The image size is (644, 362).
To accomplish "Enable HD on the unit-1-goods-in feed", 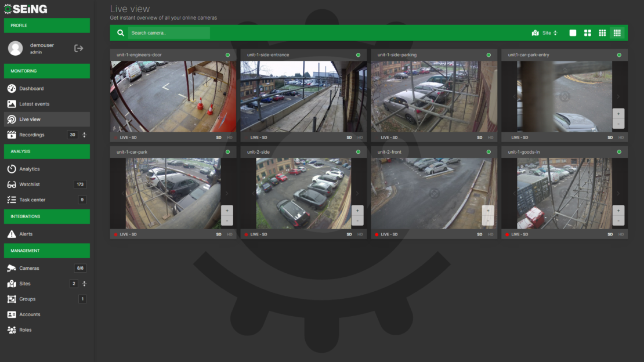I will [620, 234].
